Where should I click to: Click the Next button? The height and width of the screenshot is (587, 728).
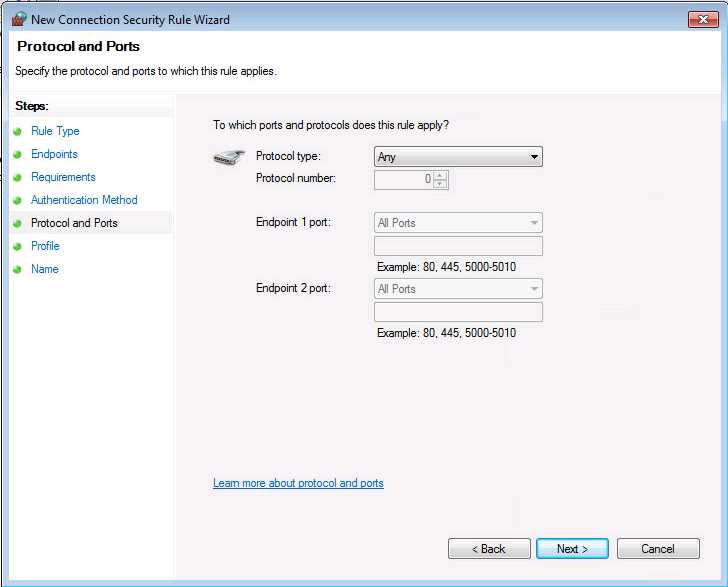(x=572, y=548)
